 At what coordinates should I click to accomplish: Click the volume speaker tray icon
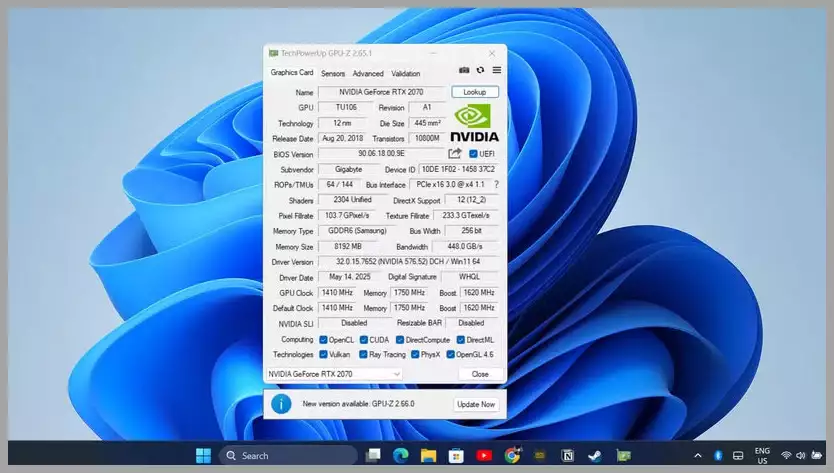coord(800,455)
